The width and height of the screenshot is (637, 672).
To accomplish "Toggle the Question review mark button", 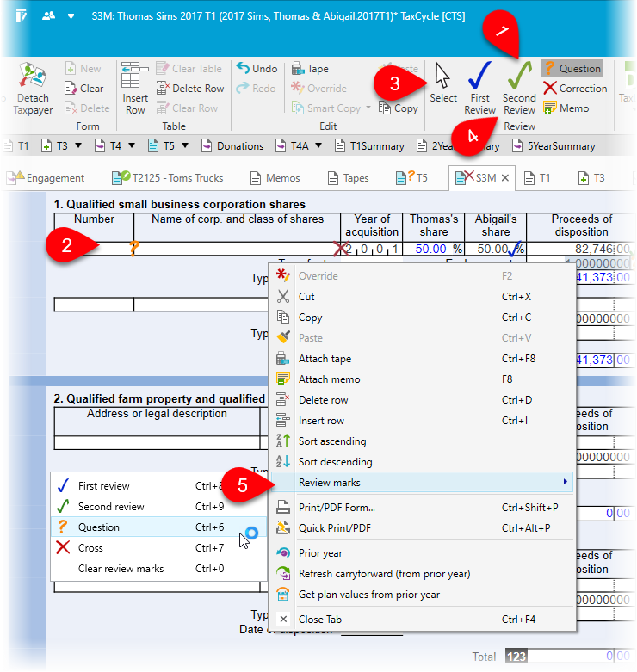I will (572, 69).
